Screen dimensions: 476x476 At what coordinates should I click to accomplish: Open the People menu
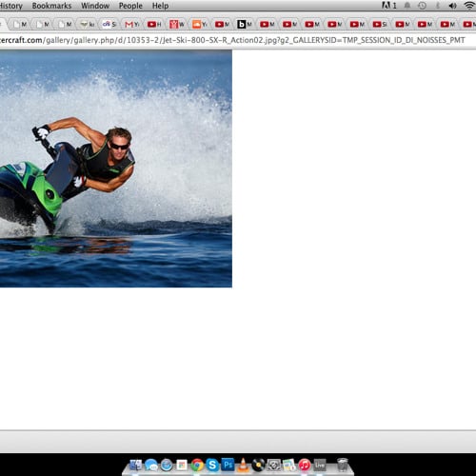point(130,6)
